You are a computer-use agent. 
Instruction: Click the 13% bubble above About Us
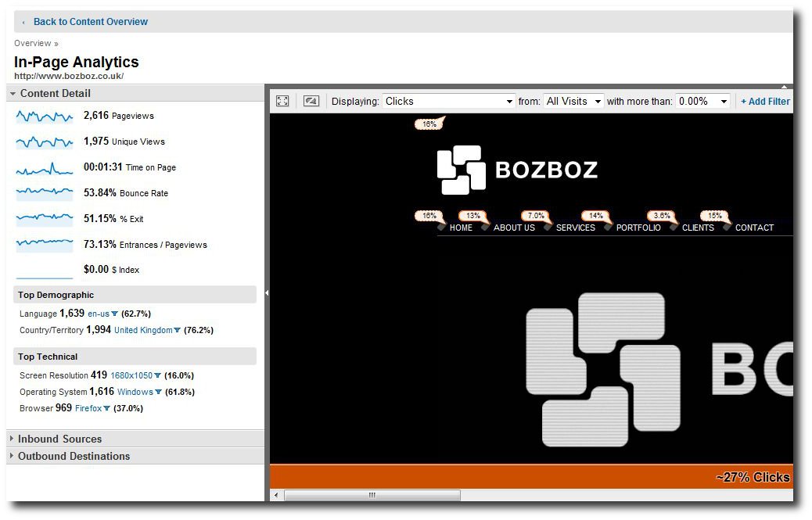[473, 216]
